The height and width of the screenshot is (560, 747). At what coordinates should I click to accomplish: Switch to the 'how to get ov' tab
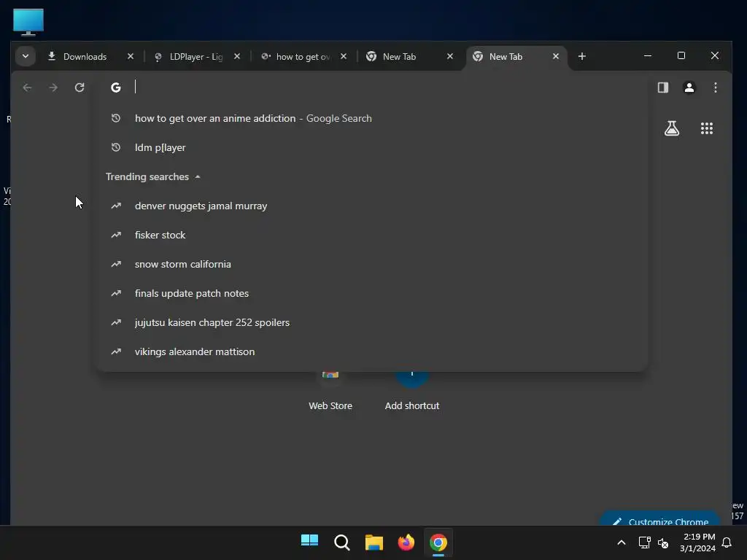coord(303,57)
